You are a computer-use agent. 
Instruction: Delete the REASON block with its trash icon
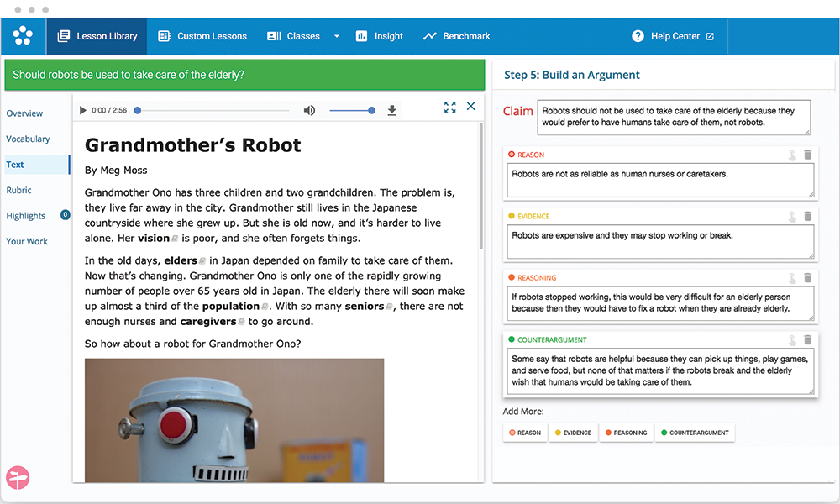(x=808, y=155)
